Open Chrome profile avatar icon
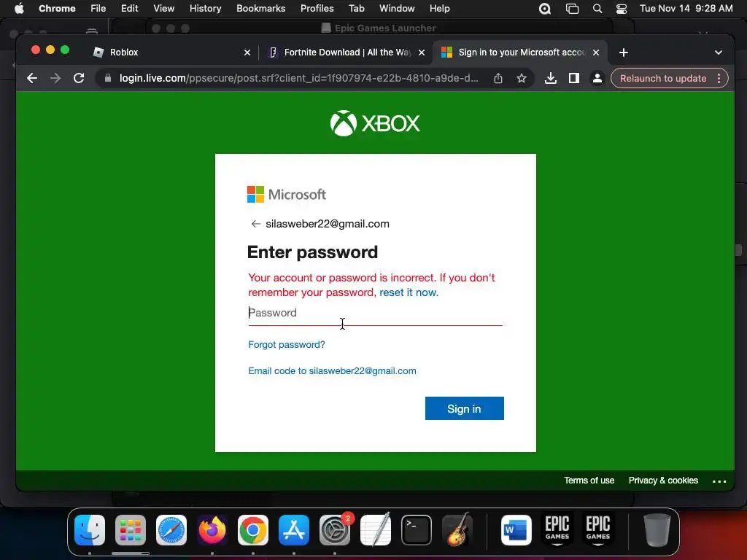The width and height of the screenshot is (747, 560). click(x=597, y=78)
